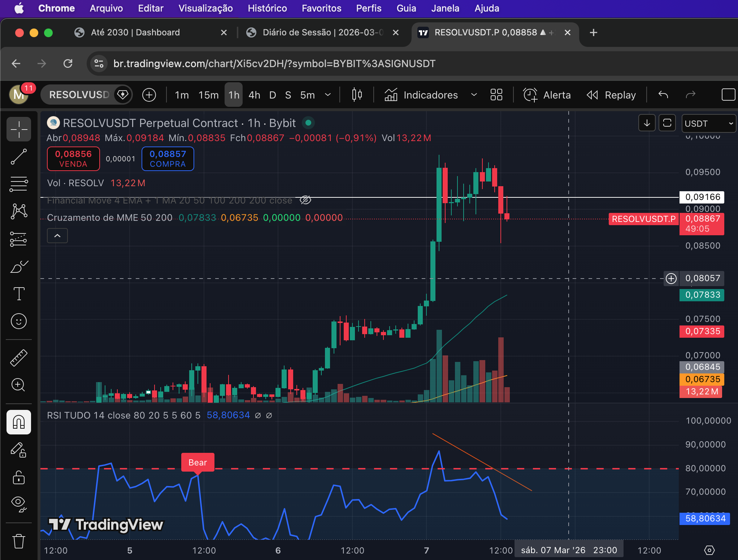The width and height of the screenshot is (738, 560).
Task: Collapse the indicator legend chevron
Action: 57,236
